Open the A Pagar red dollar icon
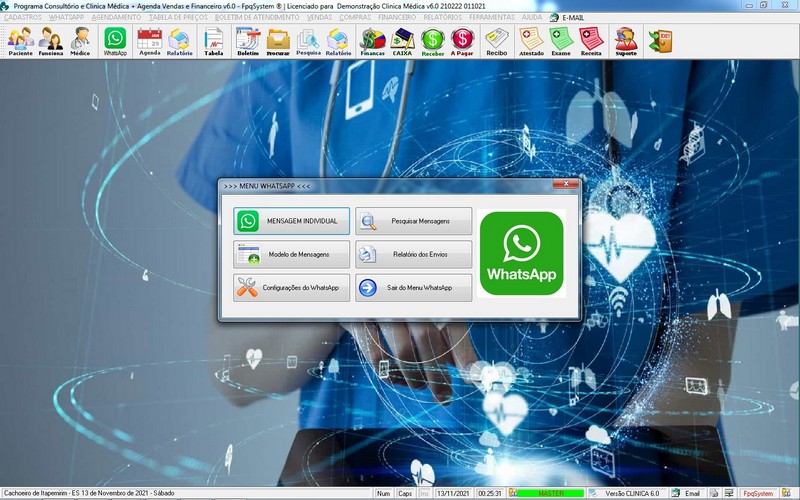This screenshot has width=800, height=500. (x=462, y=42)
